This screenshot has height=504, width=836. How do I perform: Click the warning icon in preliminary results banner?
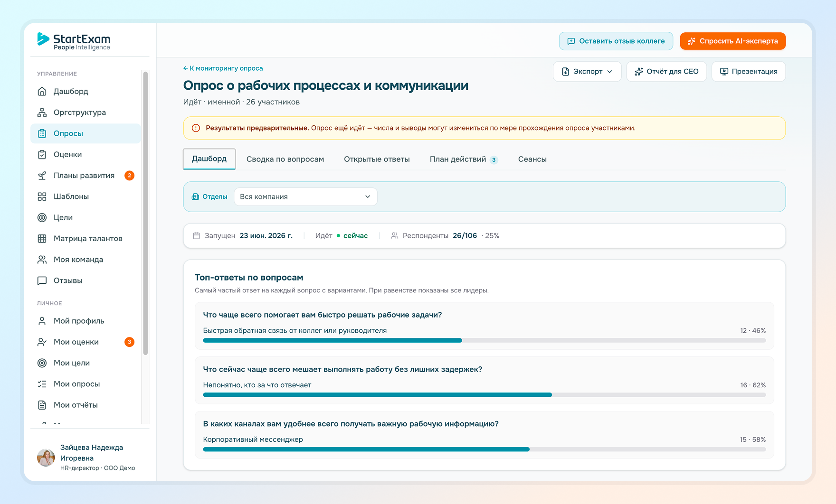(196, 128)
